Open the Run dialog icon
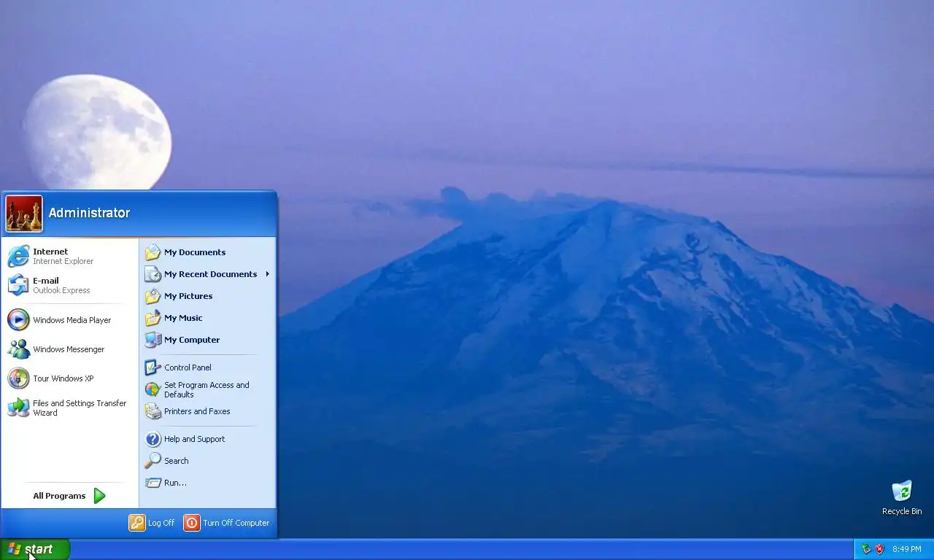The image size is (934, 560). pyautogui.click(x=153, y=483)
